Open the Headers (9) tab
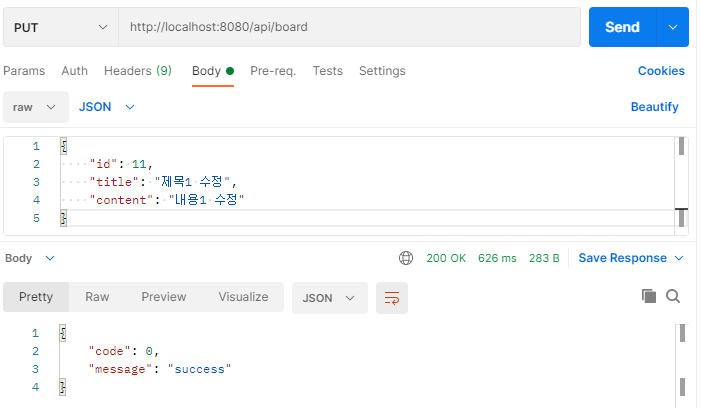 (138, 71)
